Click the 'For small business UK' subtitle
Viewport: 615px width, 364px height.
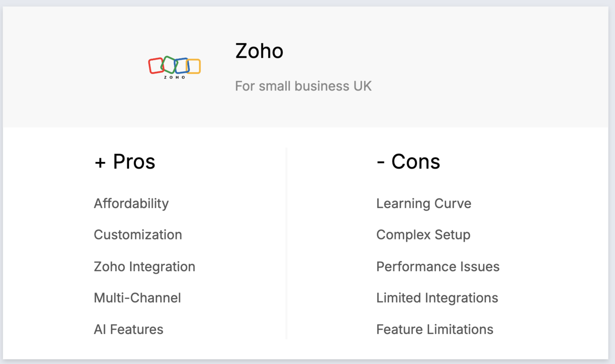pos(303,86)
